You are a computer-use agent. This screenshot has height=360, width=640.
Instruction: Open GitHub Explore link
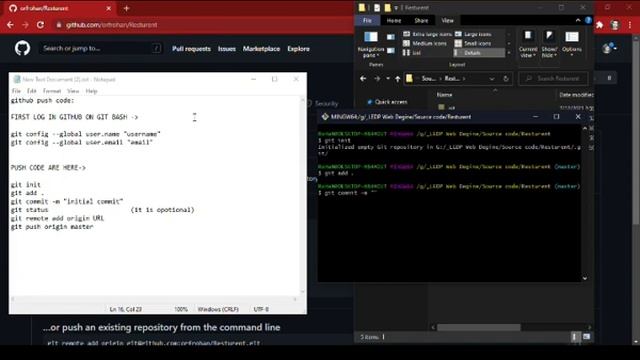pyautogui.click(x=298, y=49)
